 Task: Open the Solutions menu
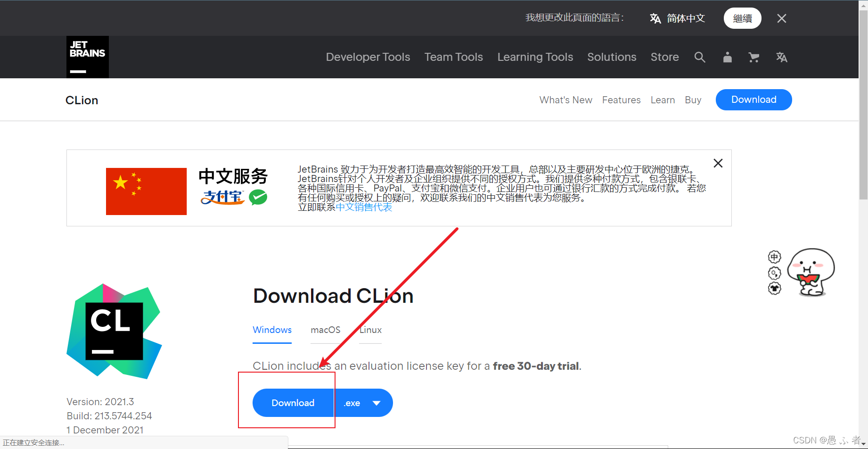click(612, 57)
